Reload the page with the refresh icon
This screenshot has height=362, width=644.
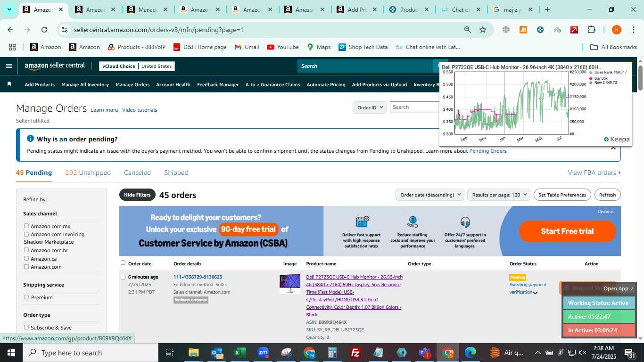click(x=44, y=30)
